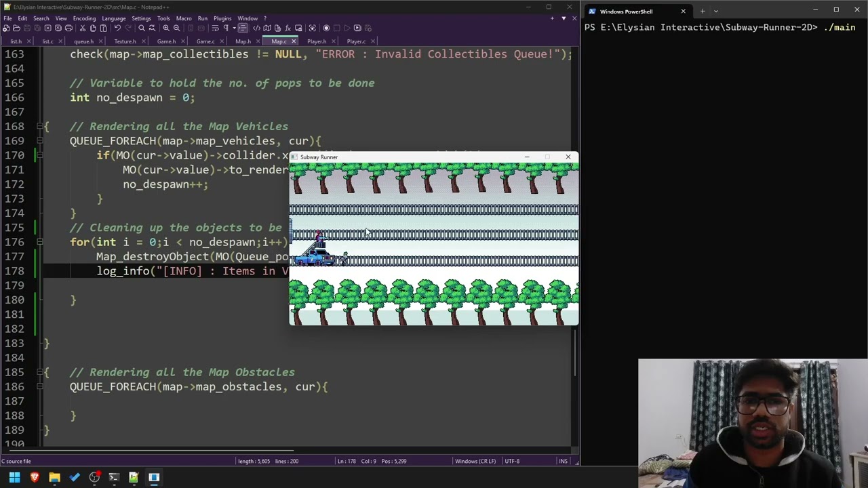The height and width of the screenshot is (488, 868).
Task: Click the Cut toolbar icon
Action: pyautogui.click(x=83, y=28)
